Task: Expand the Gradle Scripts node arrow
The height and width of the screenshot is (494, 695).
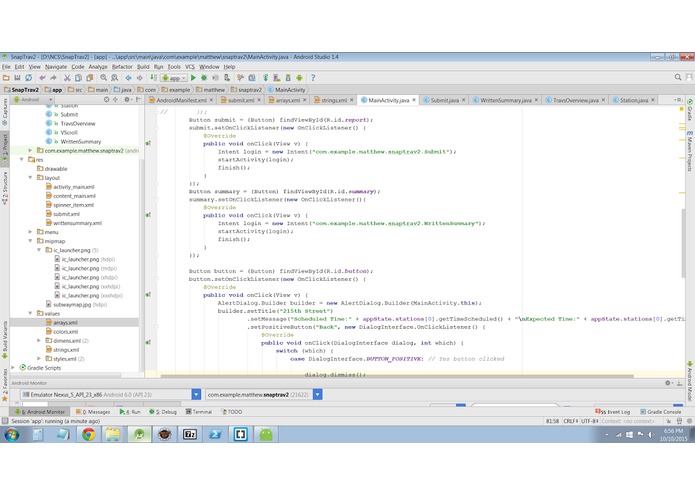Action: (13, 368)
